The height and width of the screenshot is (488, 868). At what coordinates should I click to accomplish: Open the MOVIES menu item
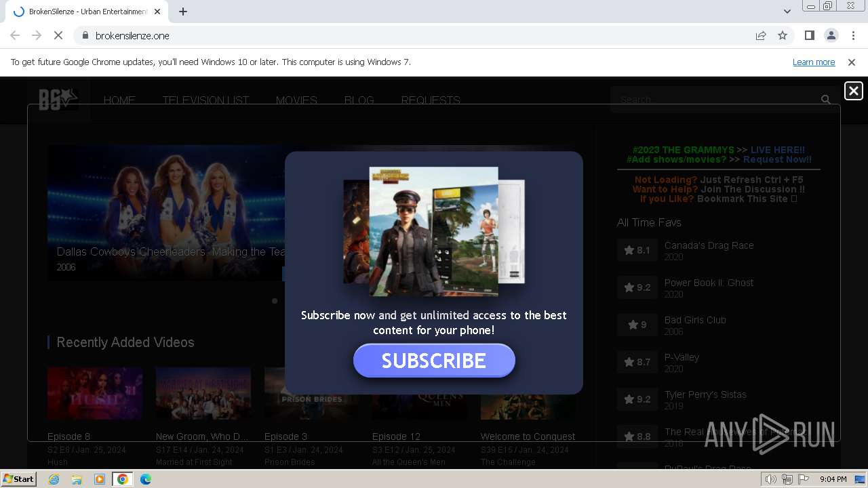pos(296,100)
